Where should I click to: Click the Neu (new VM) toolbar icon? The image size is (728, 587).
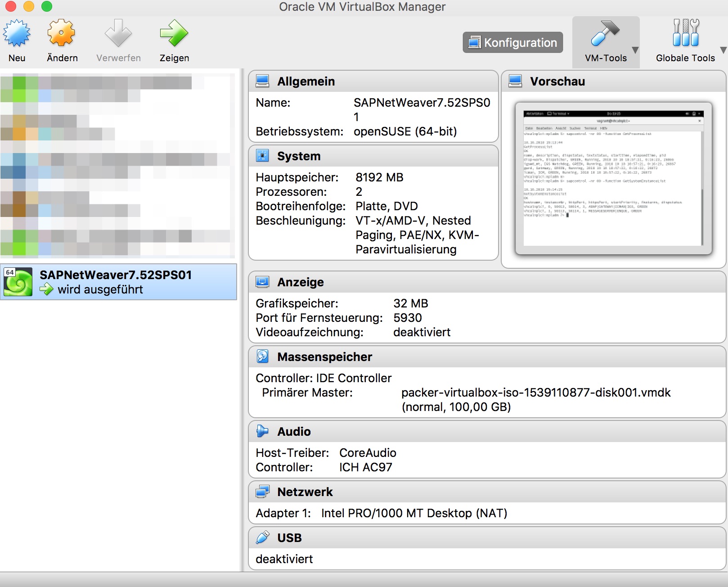click(17, 33)
